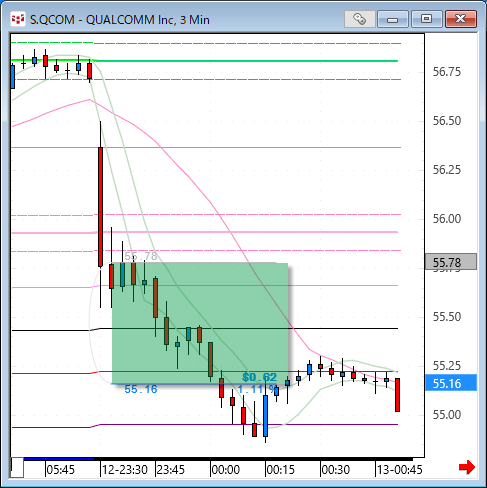The width and height of the screenshot is (487, 488).
Task: Click the small white box at bottom-left corner
Action: (17, 468)
